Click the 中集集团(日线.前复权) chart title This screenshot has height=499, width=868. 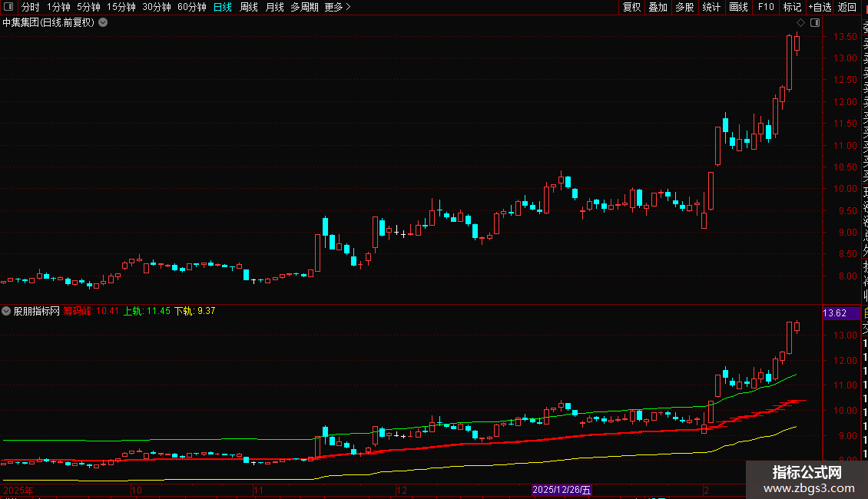pyautogui.click(x=48, y=23)
